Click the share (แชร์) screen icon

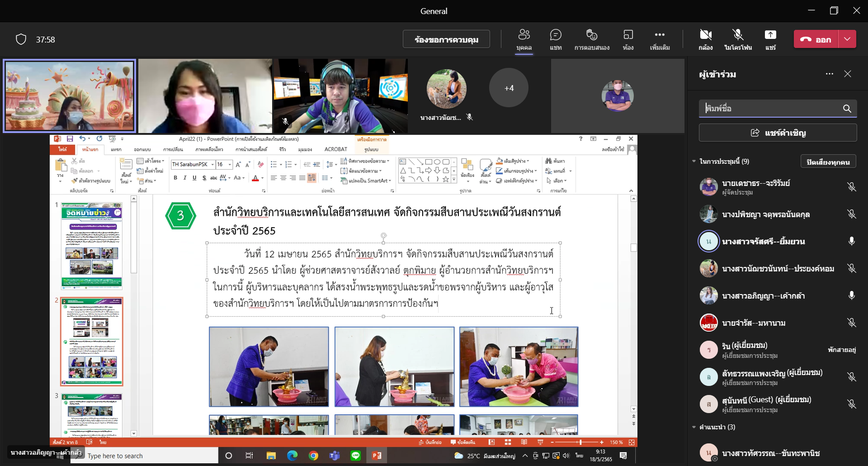point(770,39)
